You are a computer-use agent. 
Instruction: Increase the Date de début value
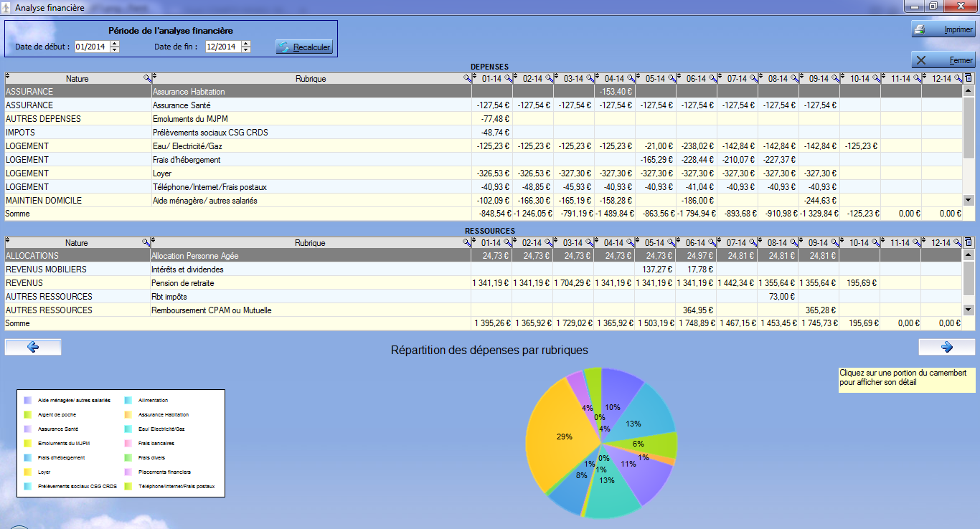pos(115,44)
